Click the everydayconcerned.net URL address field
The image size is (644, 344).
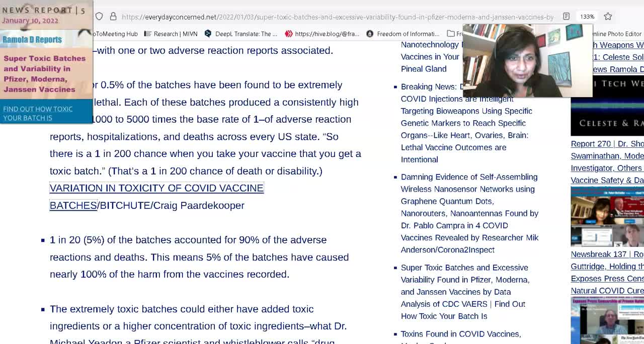338,17
